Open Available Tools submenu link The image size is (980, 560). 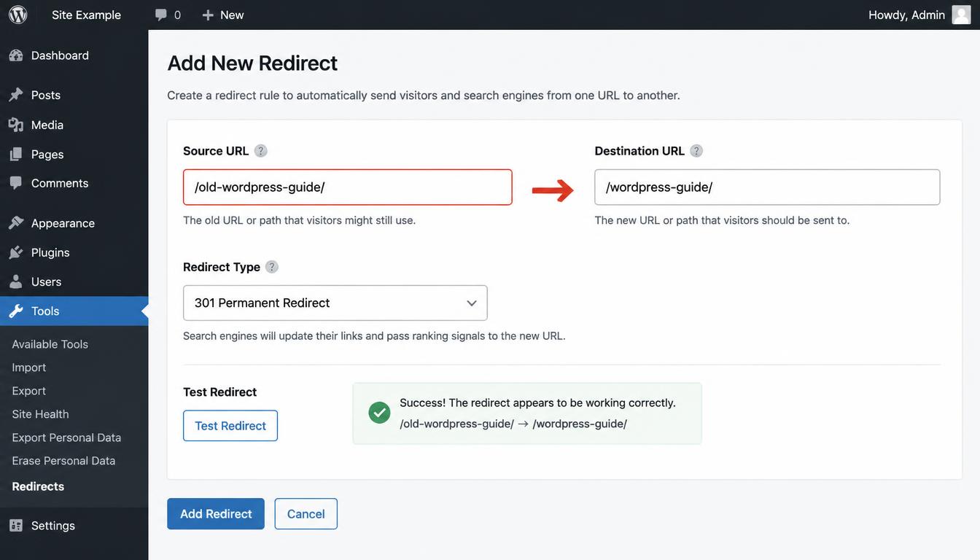click(50, 344)
